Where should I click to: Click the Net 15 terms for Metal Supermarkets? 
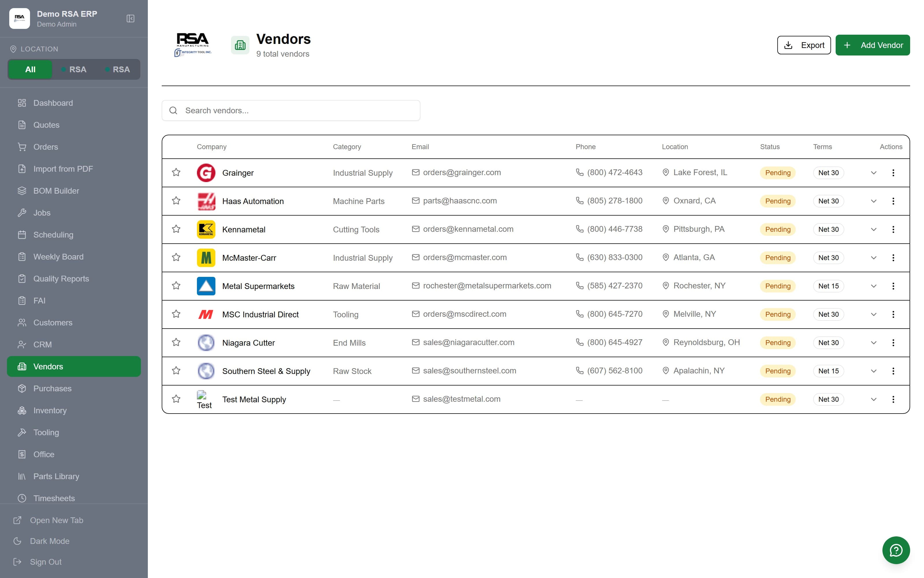click(828, 286)
